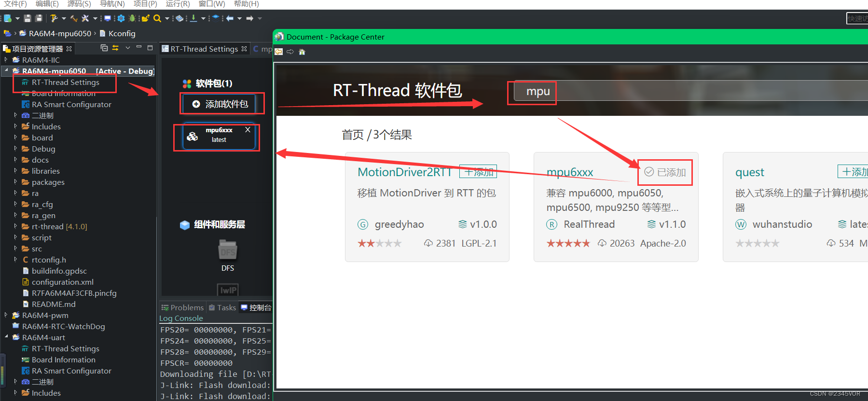Click 首页 in the results breadcrumb
Image resolution: width=868 pixels, height=401 pixels.
[353, 135]
